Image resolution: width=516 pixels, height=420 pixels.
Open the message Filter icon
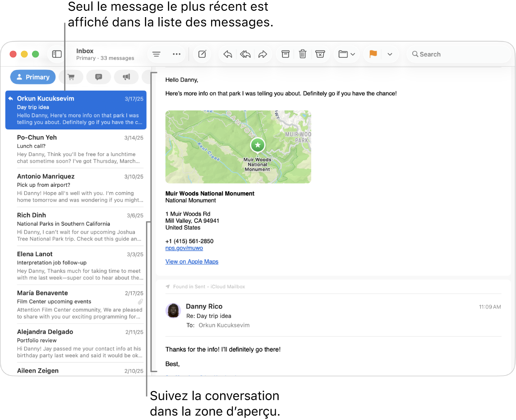click(x=156, y=54)
